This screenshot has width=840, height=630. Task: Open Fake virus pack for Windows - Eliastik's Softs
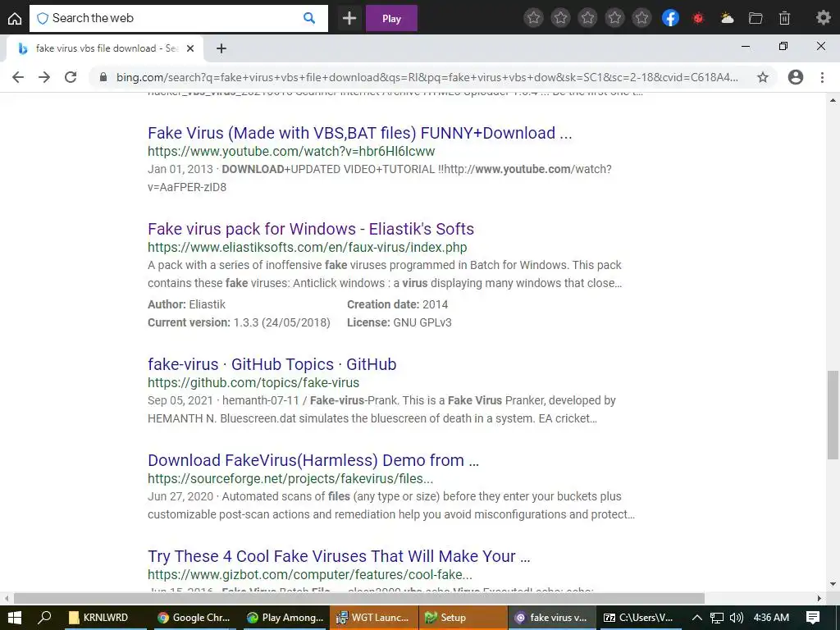coord(311,229)
